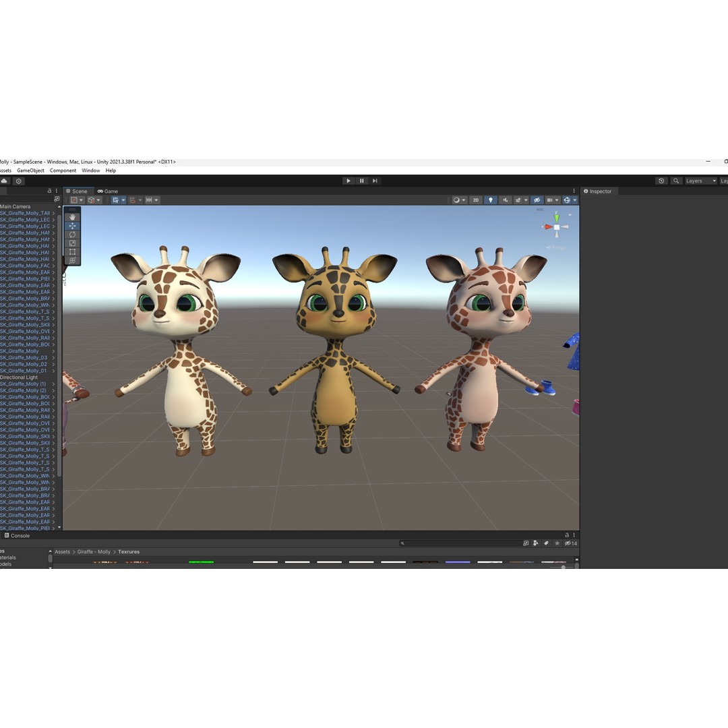Open the Textures folder breadcrumb link
The image size is (728, 728).
128,551
